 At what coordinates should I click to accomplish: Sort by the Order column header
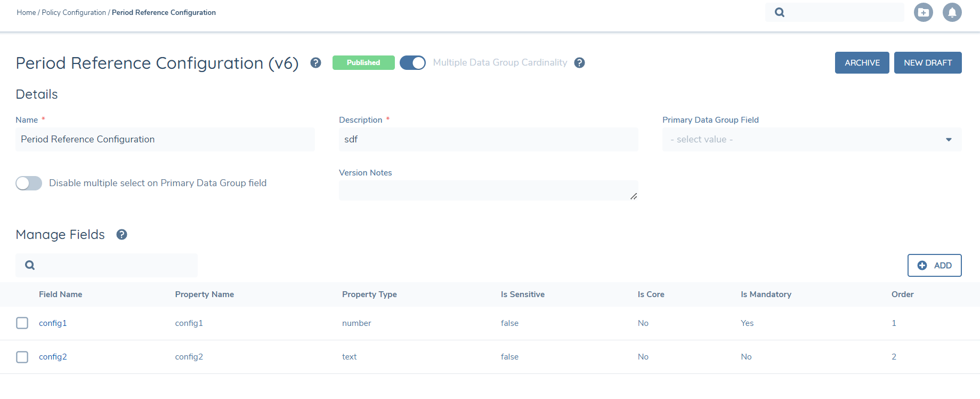[902, 294]
